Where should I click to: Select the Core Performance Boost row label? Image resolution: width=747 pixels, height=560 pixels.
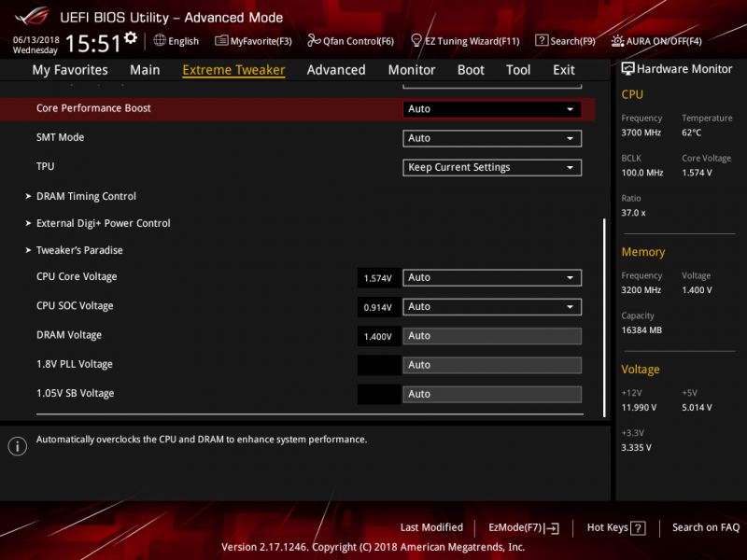point(93,108)
